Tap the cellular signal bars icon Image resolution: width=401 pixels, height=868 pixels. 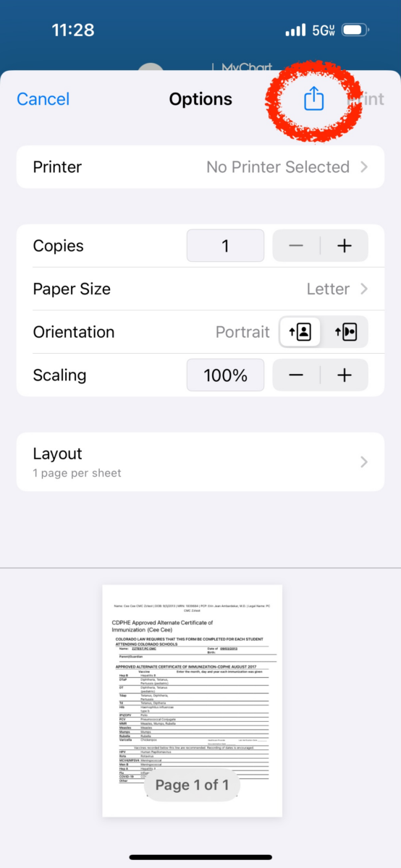(295, 30)
